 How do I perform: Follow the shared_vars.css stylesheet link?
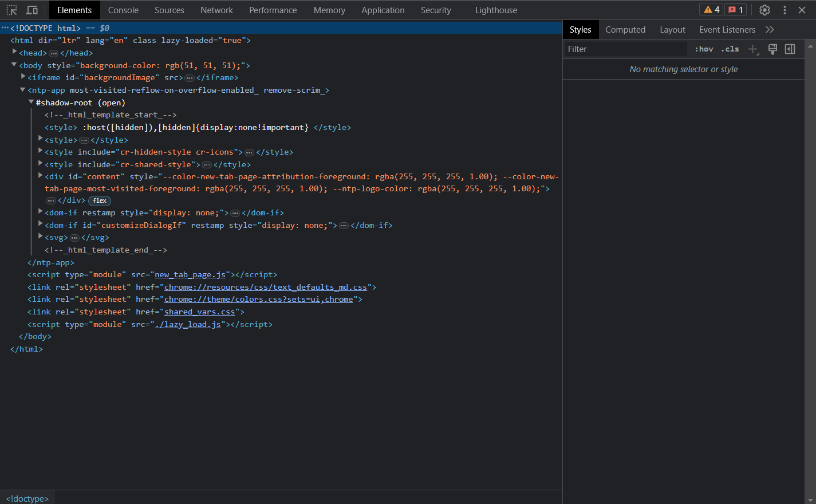tap(199, 312)
